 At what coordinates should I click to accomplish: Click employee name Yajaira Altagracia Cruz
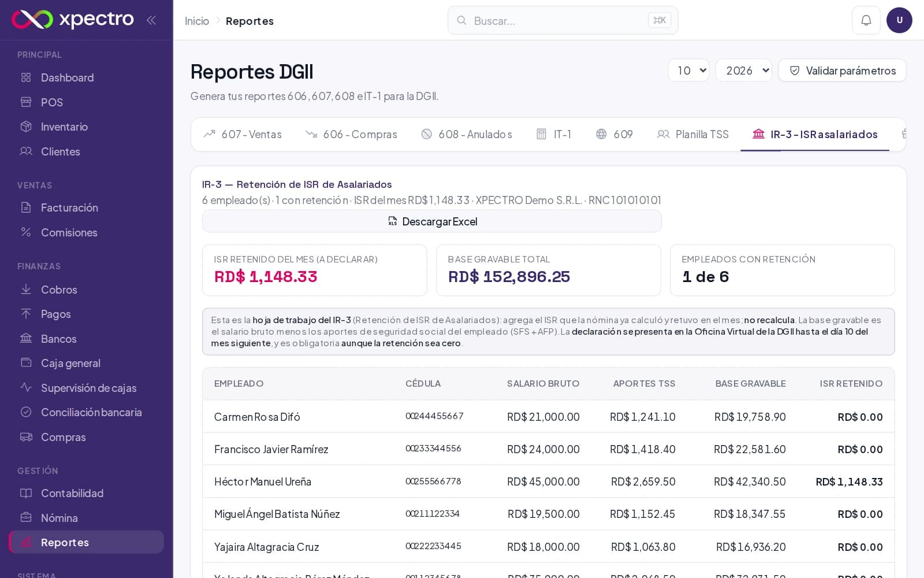pos(267,547)
